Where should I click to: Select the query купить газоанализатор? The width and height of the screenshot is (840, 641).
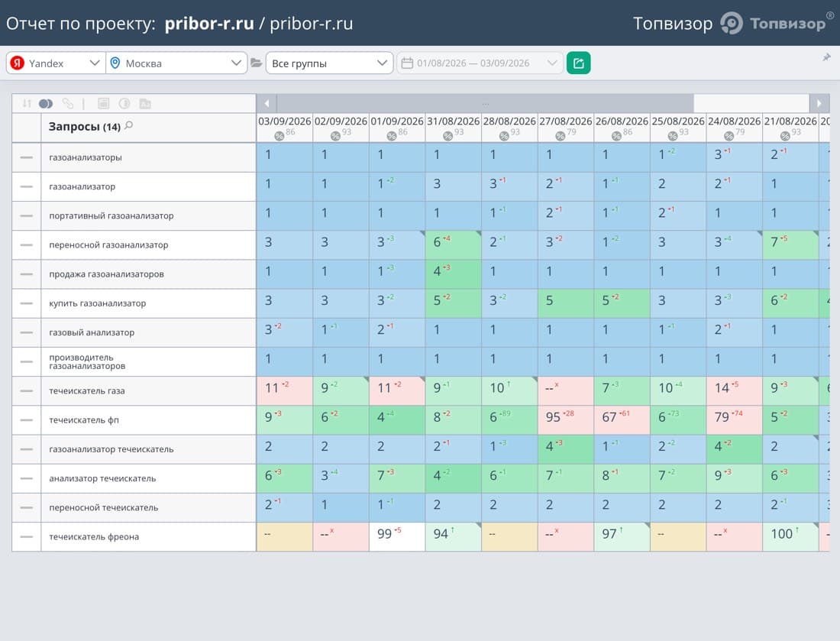coord(98,303)
